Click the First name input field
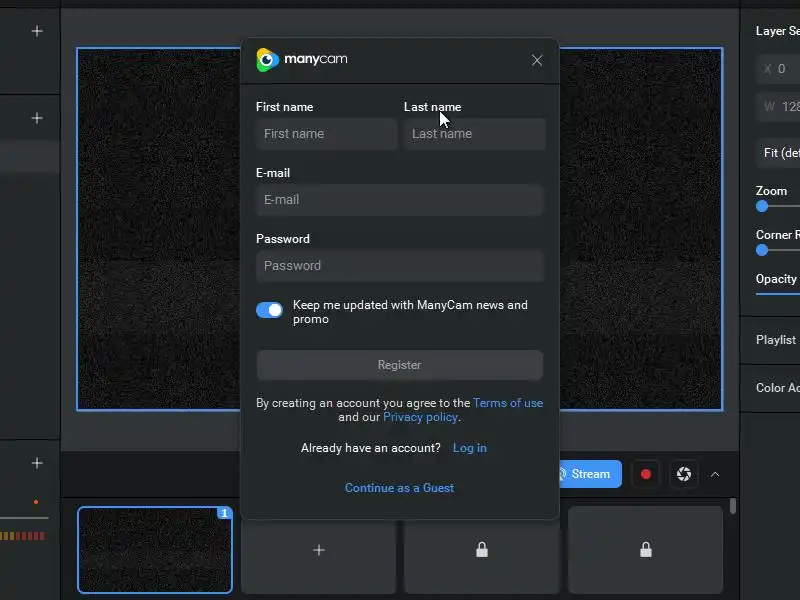800x600 pixels. (327, 134)
